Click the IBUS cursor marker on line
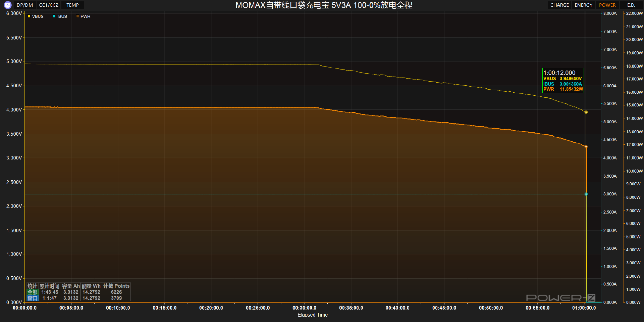The height and width of the screenshot is (322, 644). pos(586,194)
